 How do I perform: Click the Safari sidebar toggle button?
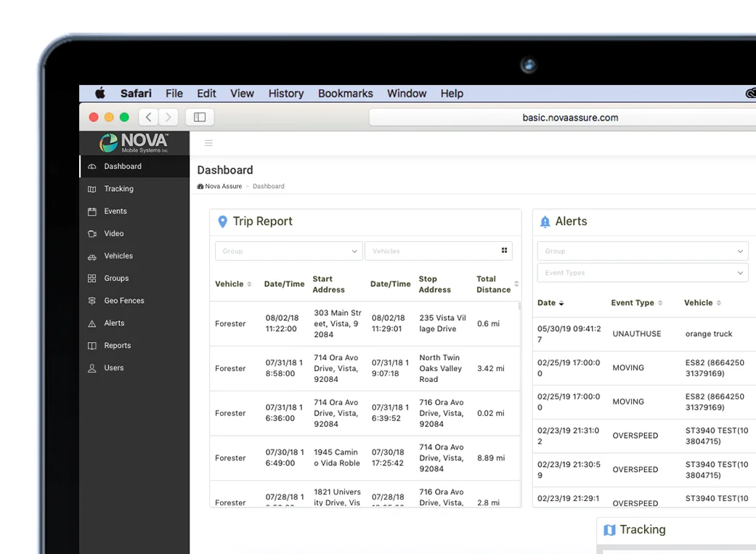[x=200, y=117]
